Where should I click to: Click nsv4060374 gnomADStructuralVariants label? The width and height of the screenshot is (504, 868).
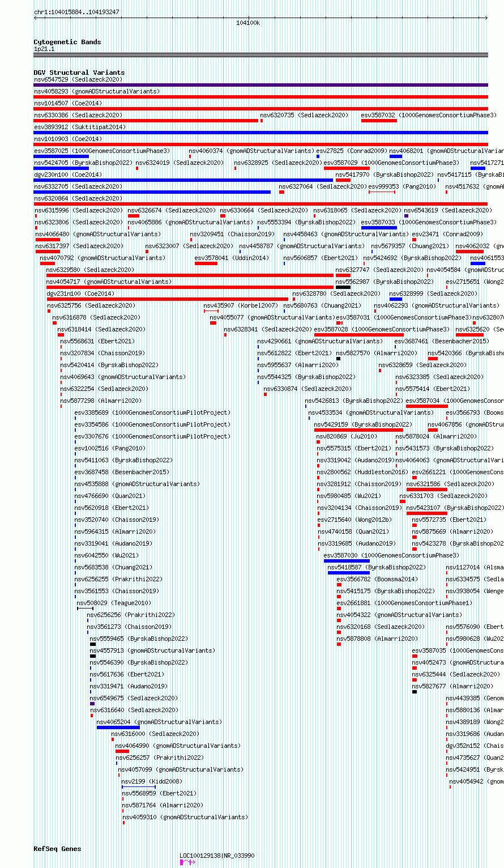tap(251, 151)
